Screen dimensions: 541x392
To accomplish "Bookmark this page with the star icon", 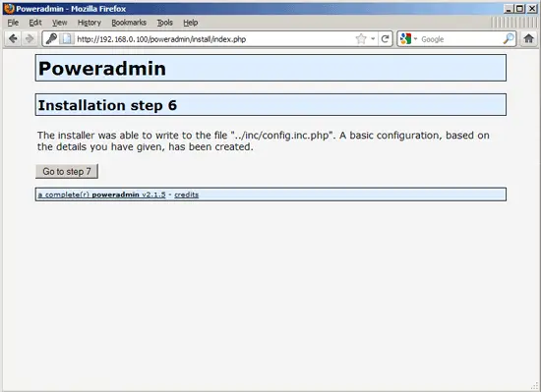I will [361, 39].
